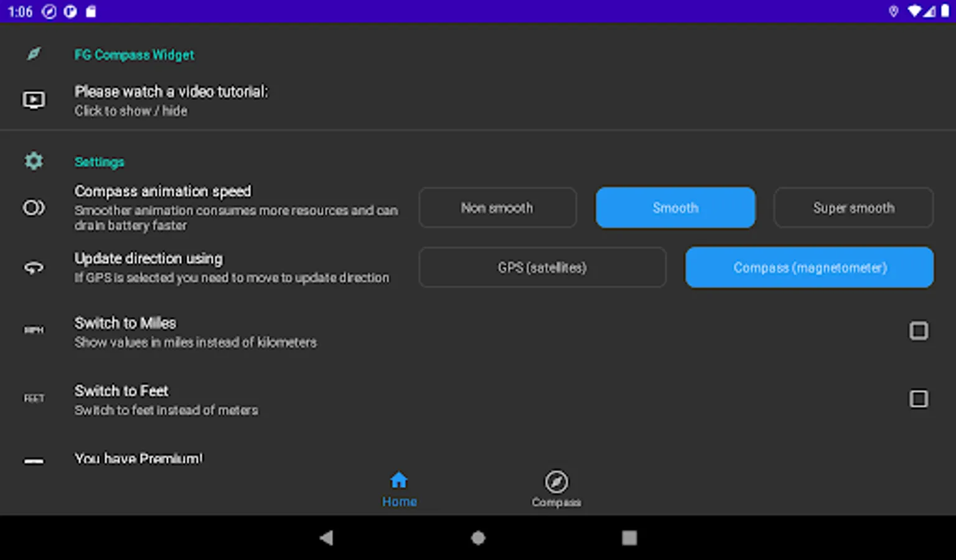Click the FG Compass Widget title
This screenshot has height=560, width=956.
click(134, 55)
